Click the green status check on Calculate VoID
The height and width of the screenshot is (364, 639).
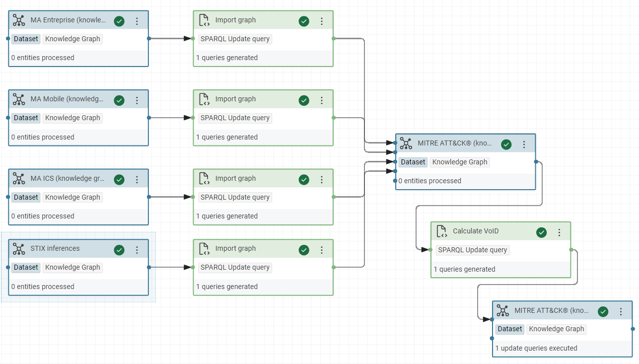[x=542, y=232]
